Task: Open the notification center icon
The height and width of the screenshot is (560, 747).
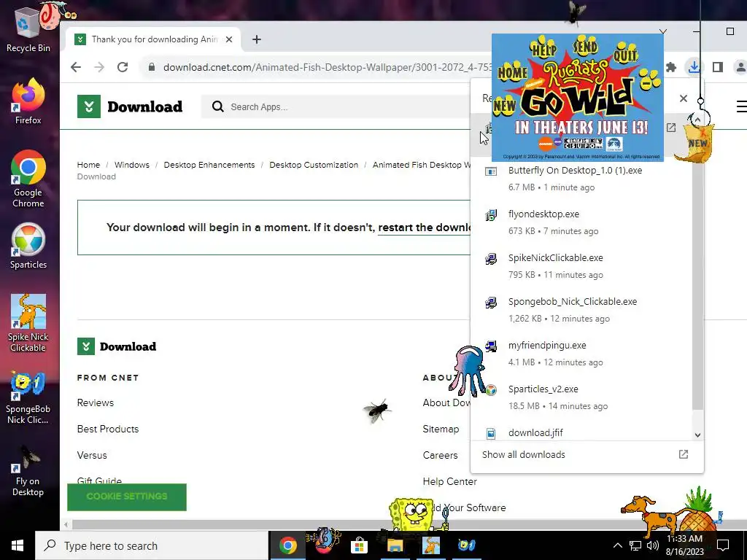Action: [723, 545]
